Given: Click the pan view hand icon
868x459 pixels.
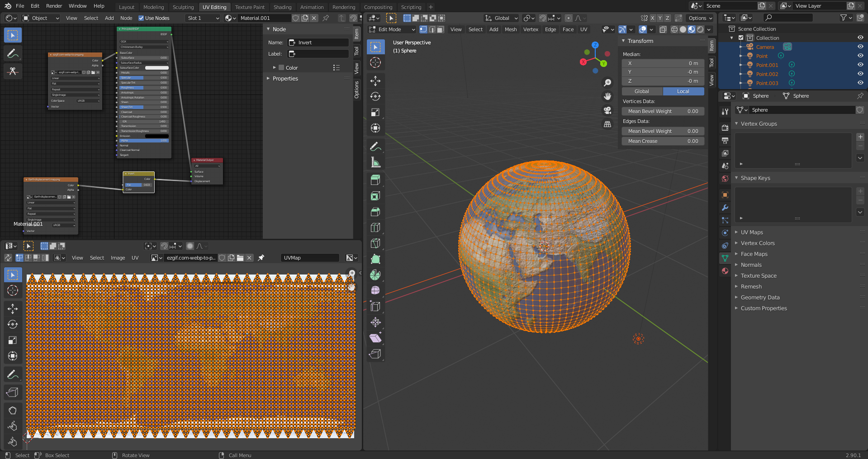Looking at the screenshot, I should point(607,96).
